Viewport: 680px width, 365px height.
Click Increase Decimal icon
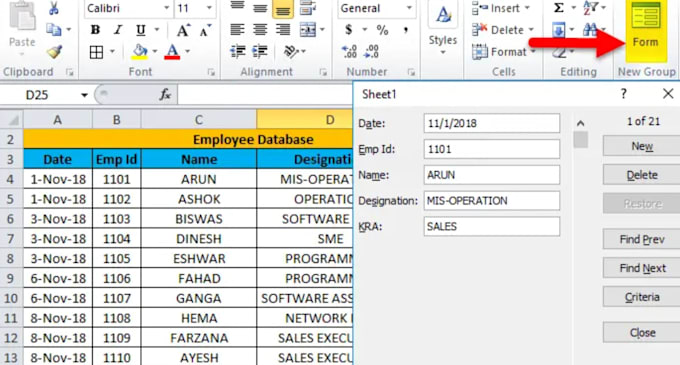(349, 52)
